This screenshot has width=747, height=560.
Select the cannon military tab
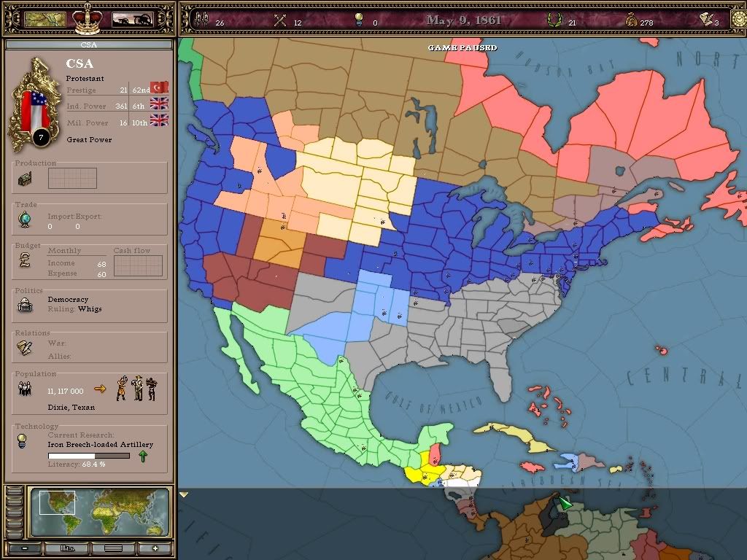coord(132,17)
